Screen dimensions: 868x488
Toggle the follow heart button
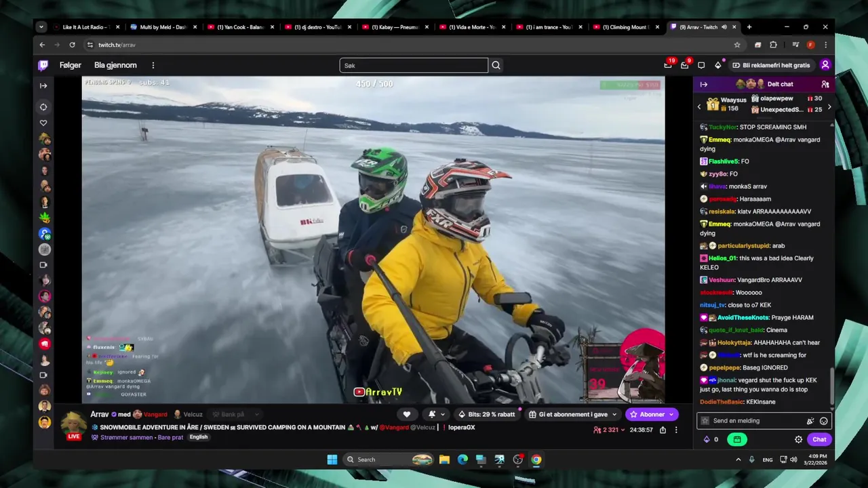pyautogui.click(x=407, y=414)
